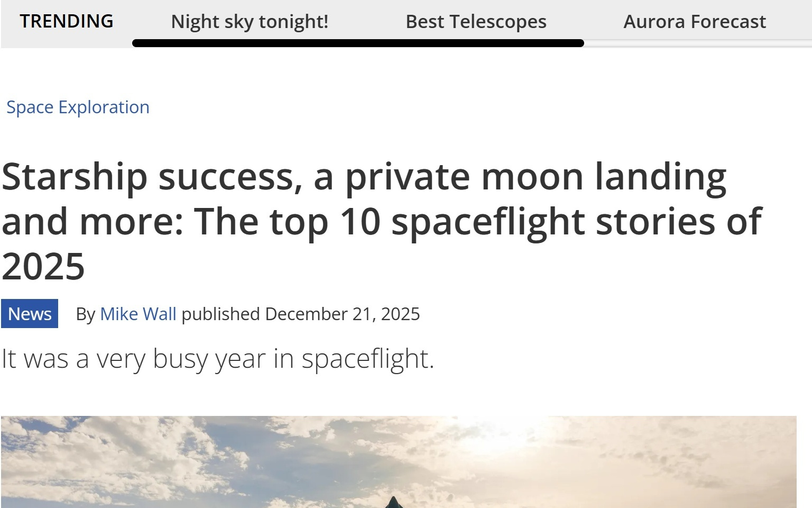This screenshot has width=812, height=508.
Task: Select the Space Exploration category
Action: 78,107
